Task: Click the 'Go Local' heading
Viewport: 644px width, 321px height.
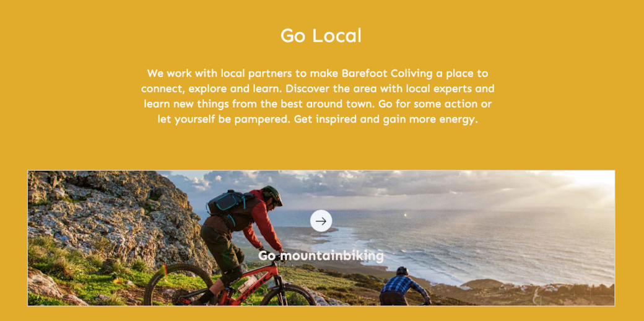Action: [x=321, y=35]
